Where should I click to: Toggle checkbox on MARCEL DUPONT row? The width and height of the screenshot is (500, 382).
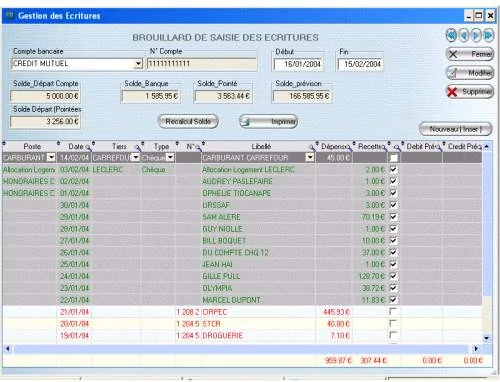393,299
